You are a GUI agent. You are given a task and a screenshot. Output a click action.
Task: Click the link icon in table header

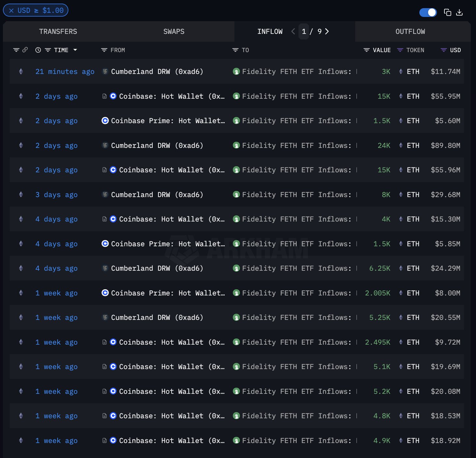click(x=25, y=50)
